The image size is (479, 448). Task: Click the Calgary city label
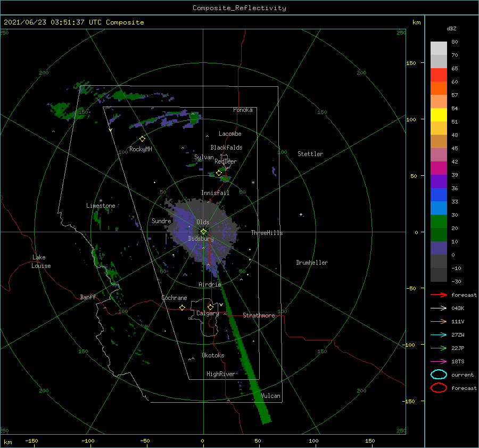pyautogui.click(x=208, y=313)
